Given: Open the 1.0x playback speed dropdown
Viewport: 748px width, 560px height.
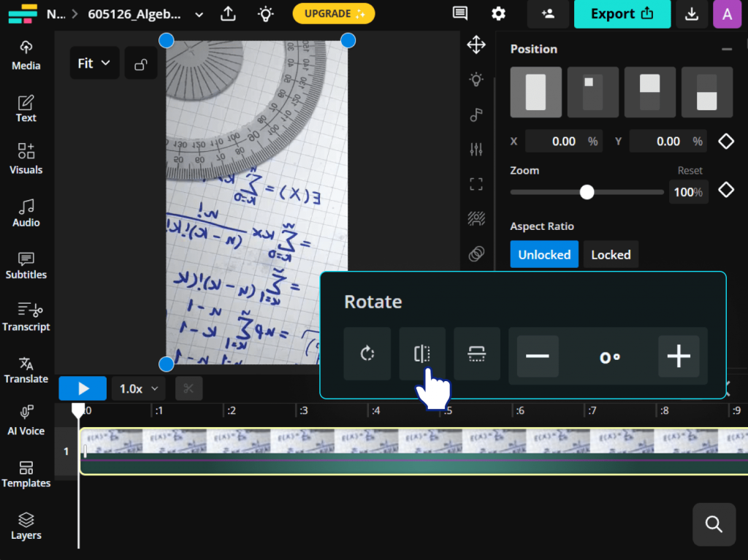Looking at the screenshot, I should 139,388.
